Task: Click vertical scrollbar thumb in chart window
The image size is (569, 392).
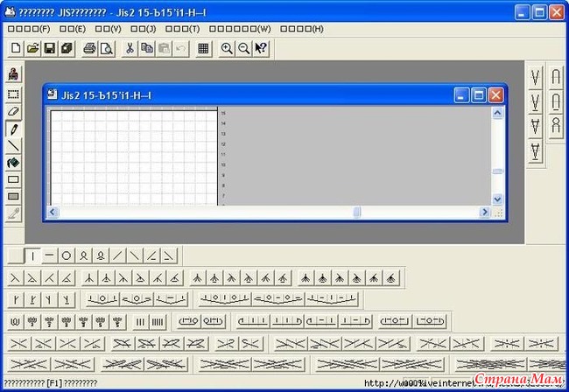Action: [497, 171]
